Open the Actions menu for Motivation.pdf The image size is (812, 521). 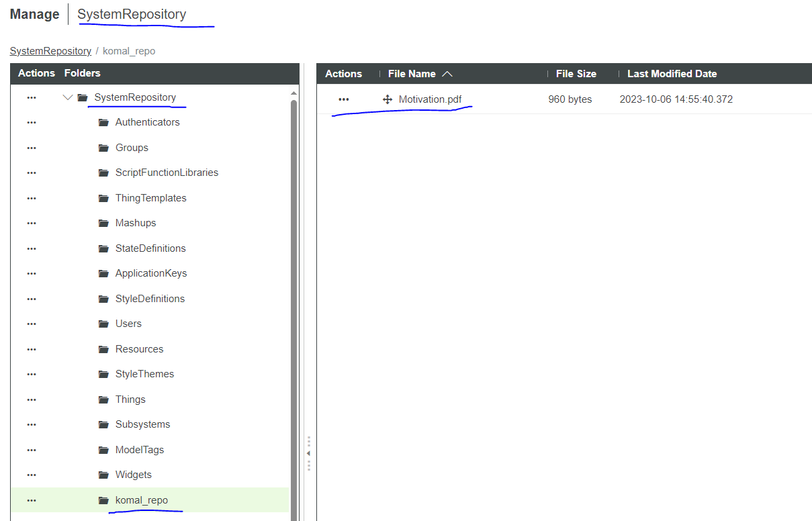(x=343, y=99)
